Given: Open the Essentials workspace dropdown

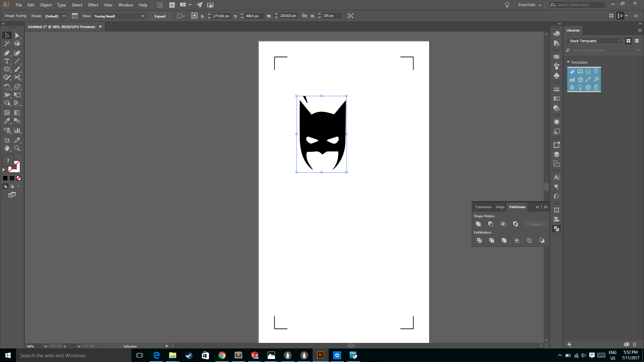Looking at the screenshot, I should point(530,5).
